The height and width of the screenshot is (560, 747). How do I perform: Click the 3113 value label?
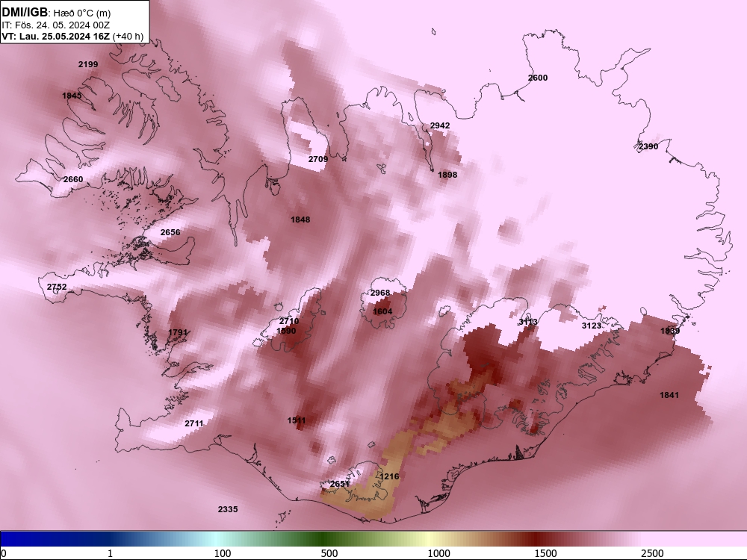tap(528, 322)
